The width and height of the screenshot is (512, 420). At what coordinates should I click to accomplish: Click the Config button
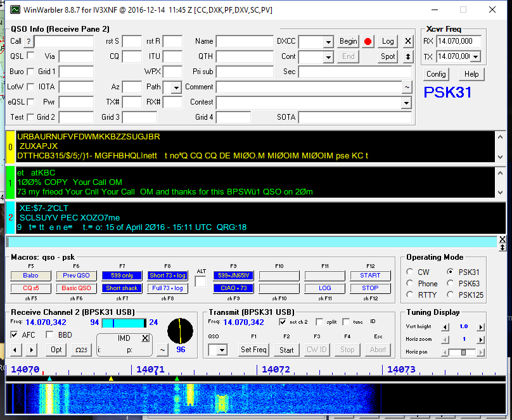[x=436, y=74]
